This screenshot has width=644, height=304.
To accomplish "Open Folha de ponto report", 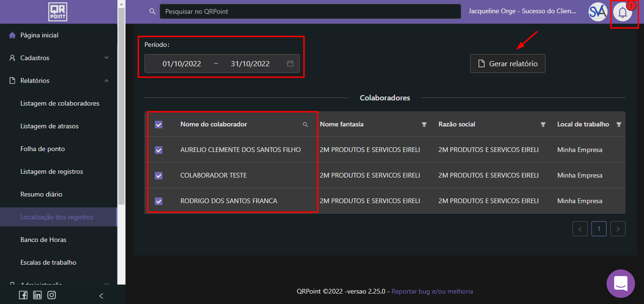I will pyautogui.click(x=43, y=149).
